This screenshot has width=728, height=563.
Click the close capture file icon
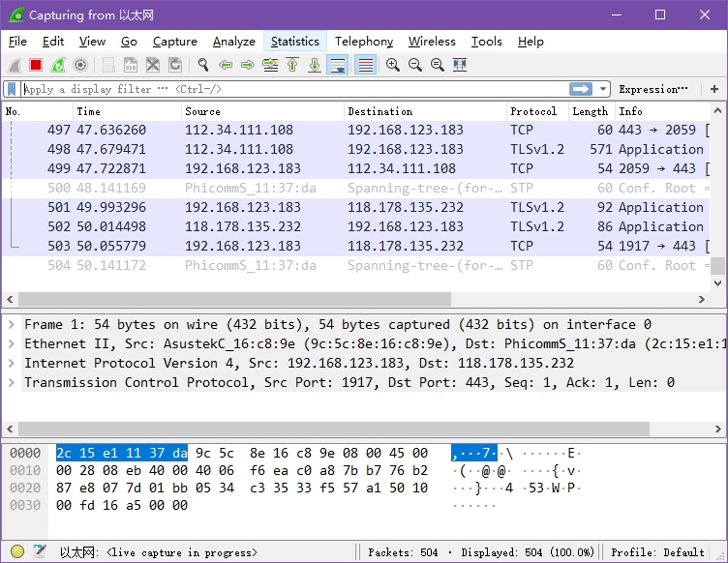[x=153, y=65]
